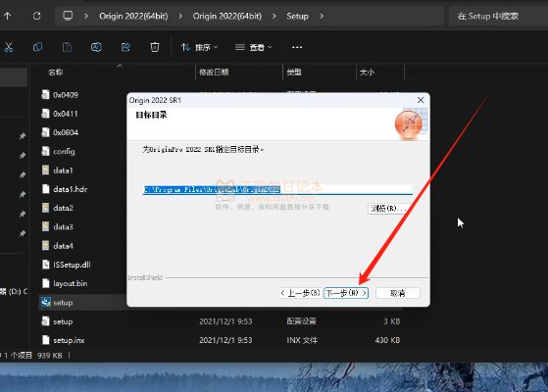548x392 pixels.
Task: Click the config file gear icon
Action: point(46,151)
